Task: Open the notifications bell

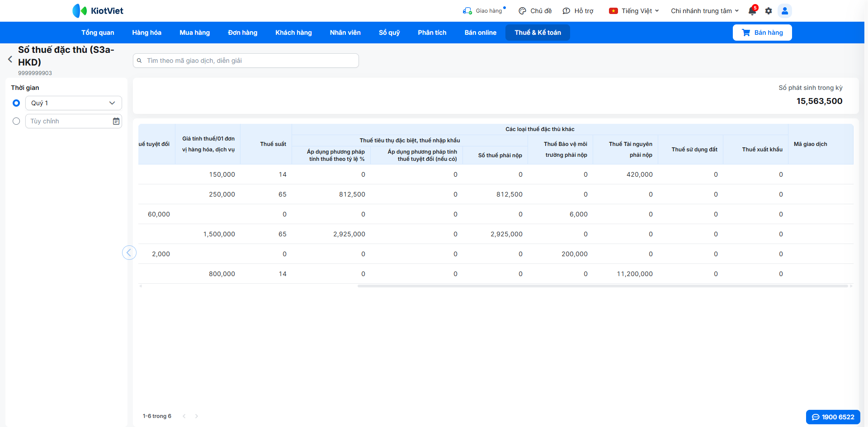Action: [x=752, y=11]
